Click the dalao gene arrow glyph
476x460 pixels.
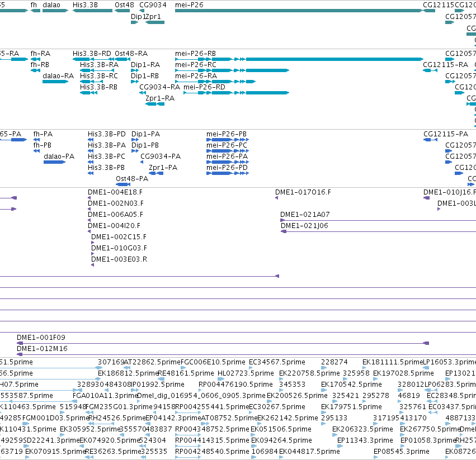pos(55,11)
